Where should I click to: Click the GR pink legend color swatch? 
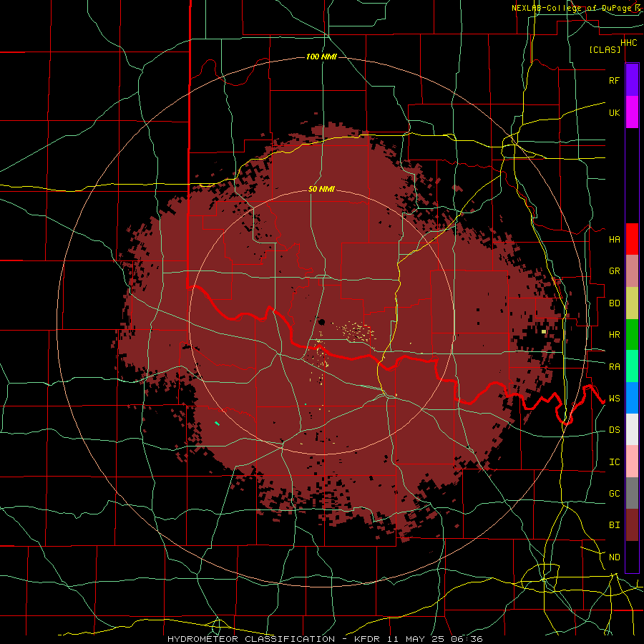tap(632, 271)
